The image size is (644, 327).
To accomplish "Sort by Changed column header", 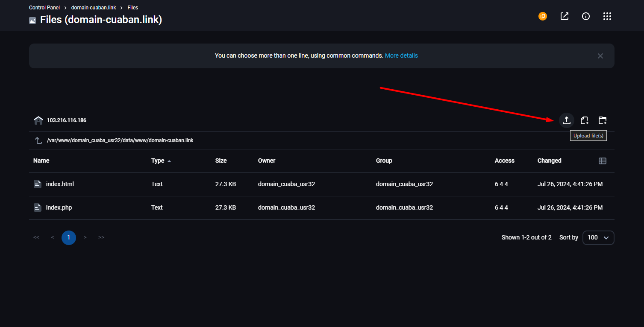I will [x=550, y=161].
